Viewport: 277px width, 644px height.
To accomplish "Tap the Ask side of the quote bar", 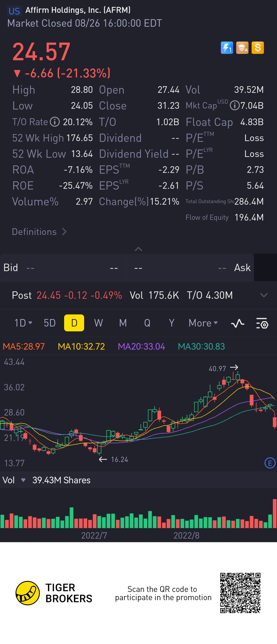I will pos(190,268).
